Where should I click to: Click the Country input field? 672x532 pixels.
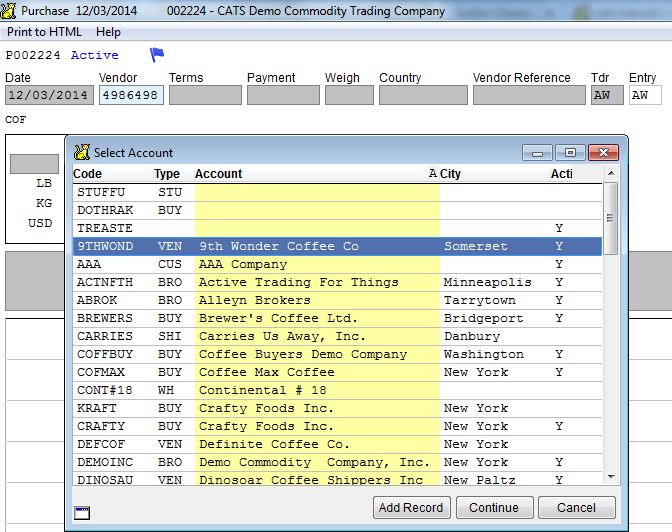tap(423, 95)
